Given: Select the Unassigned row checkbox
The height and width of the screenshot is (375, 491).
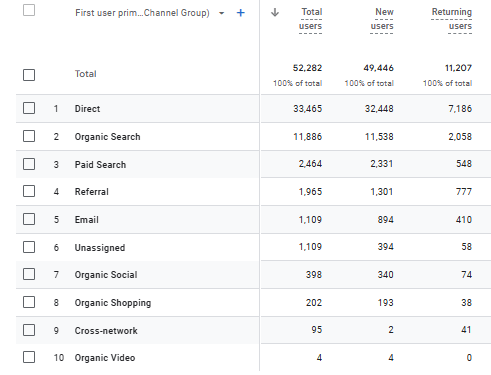Looking at the screenshot, I should (x=29, y=247).
